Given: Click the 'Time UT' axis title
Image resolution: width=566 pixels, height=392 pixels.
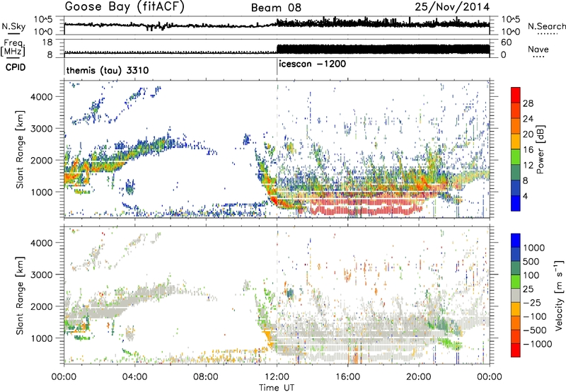Looking at the screenshot, I should (277, 387).
